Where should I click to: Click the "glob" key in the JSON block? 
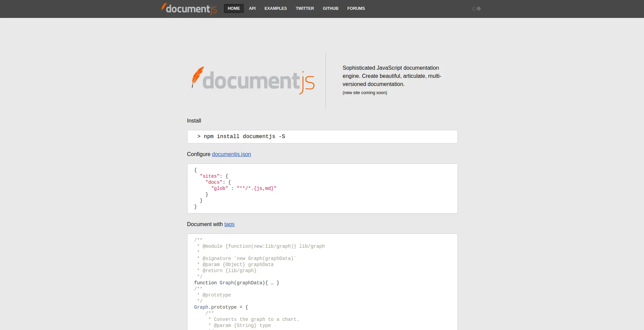click(220, 189)
